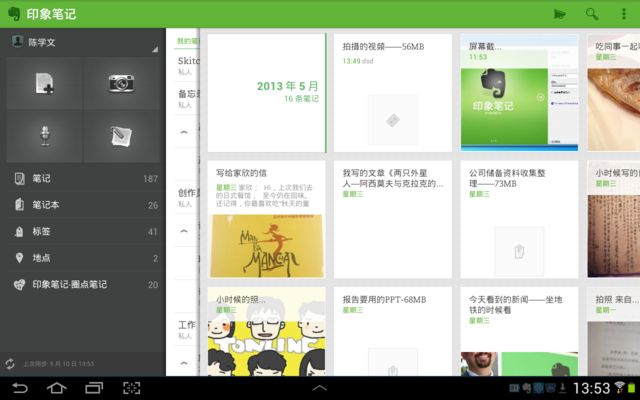Open the search magnifier icon

pos(592,14)
